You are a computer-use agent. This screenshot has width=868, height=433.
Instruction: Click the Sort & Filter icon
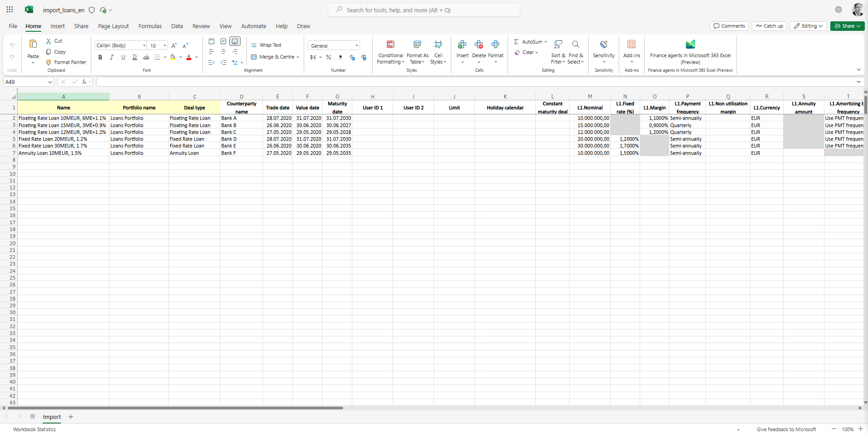pos(558,44)
